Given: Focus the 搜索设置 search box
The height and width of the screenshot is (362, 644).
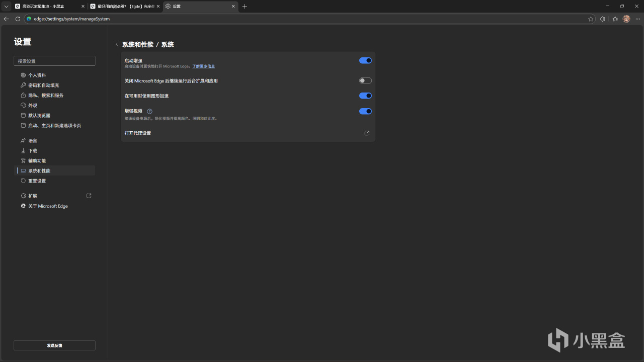Looking at the screenshot, I should 54,61.
